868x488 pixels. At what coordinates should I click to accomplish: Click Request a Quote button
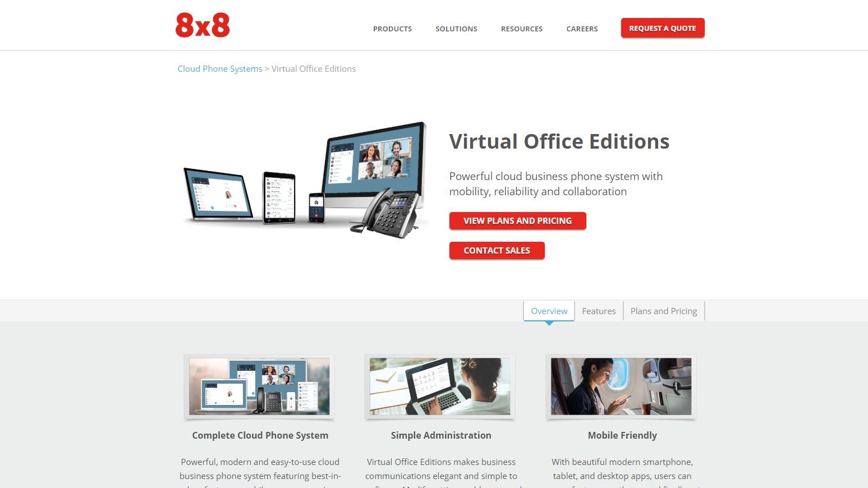click(663, 28)
